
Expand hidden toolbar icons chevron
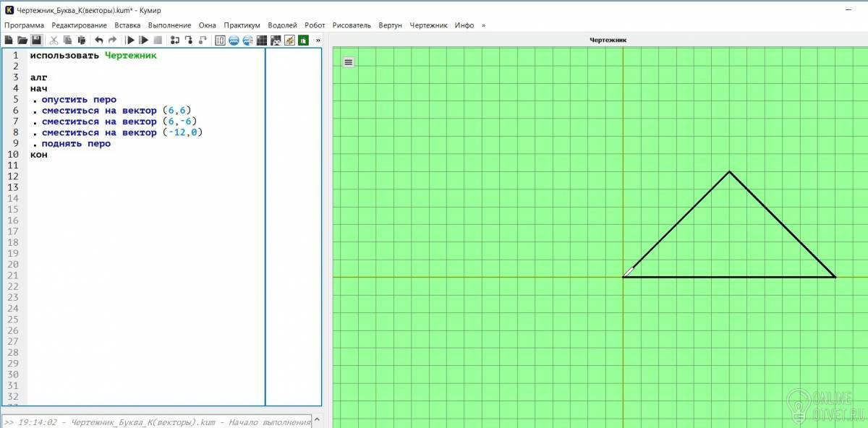tap(318, 40)
